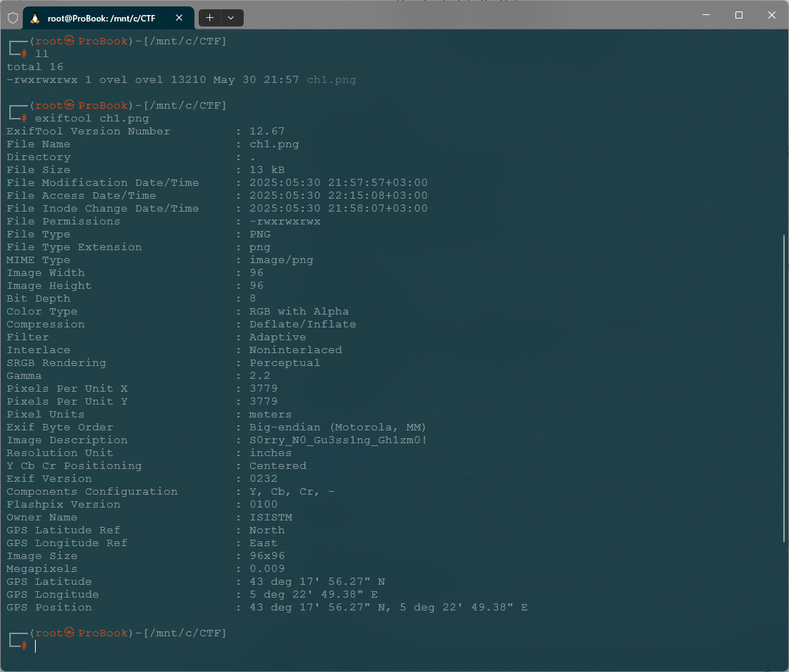Image resolution: width=789 pixels, height=672 pixels.
Task: Click the 'll' command text
Action: pos(41,54)
